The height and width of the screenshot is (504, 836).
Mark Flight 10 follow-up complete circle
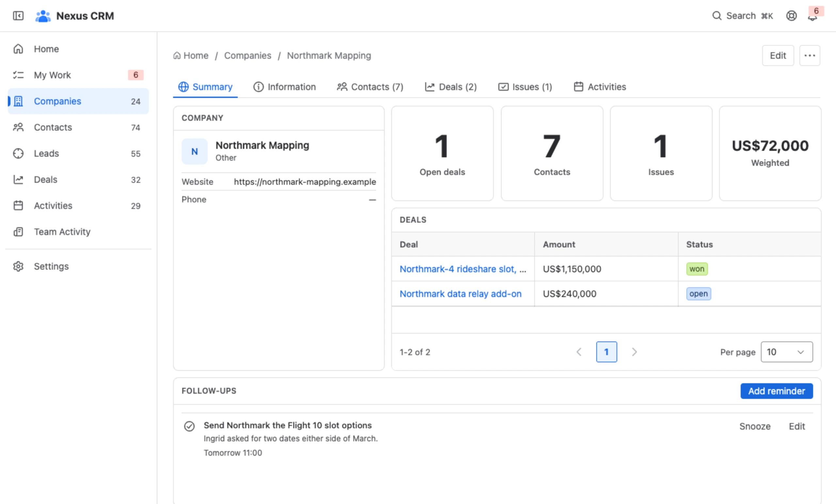pos(189,426)
